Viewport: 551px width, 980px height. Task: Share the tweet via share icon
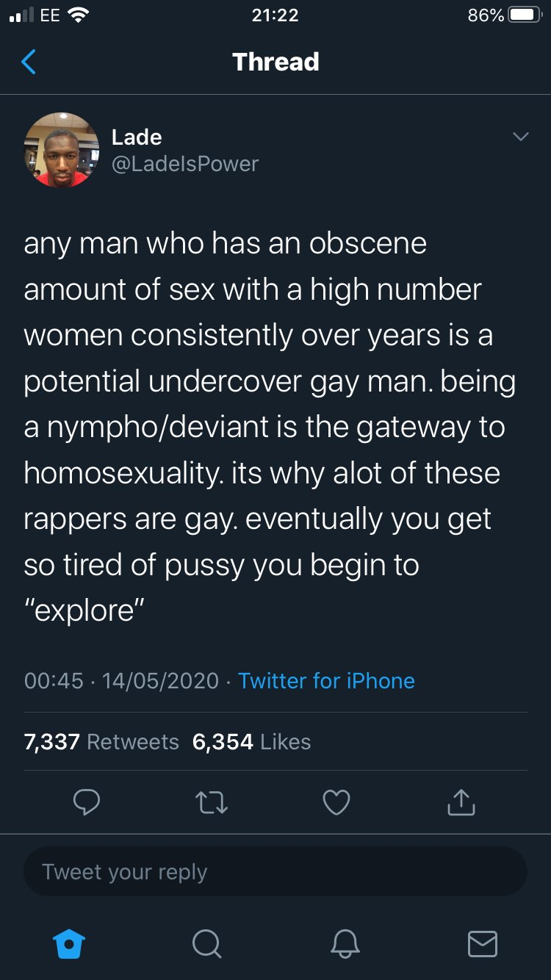461,802
